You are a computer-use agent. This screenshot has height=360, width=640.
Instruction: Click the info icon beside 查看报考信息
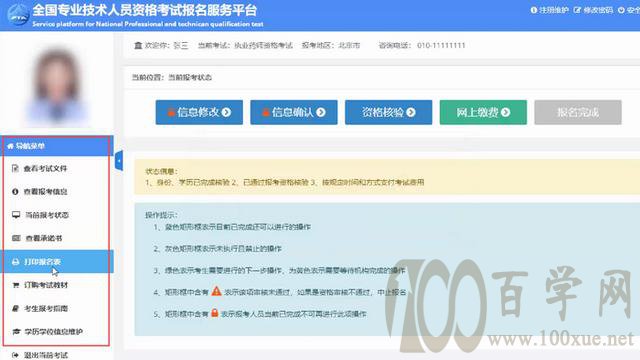[x=15, y=191]
